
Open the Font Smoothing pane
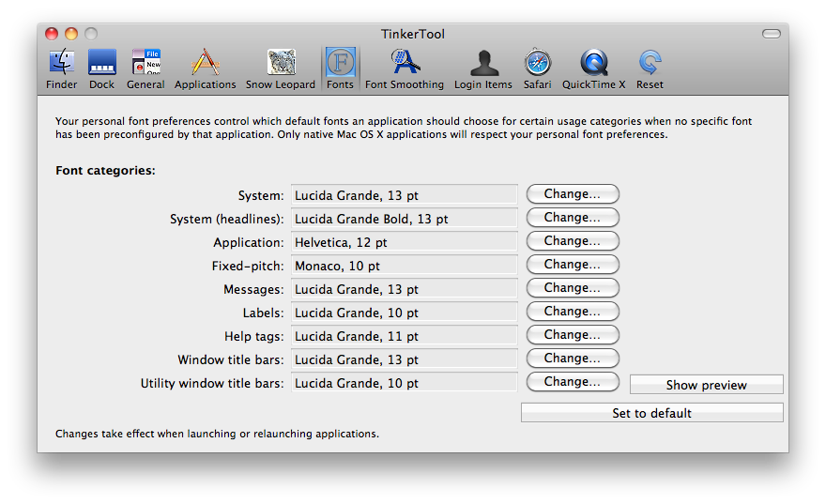pyautogui.click(x=405, y=69)
